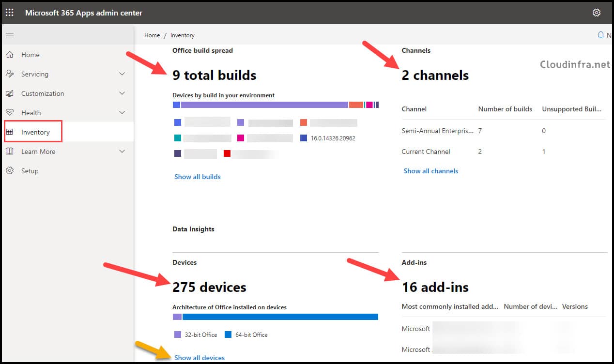Click Show all builds link
Screen dimensions: 614x364
(x=198, y=177)
